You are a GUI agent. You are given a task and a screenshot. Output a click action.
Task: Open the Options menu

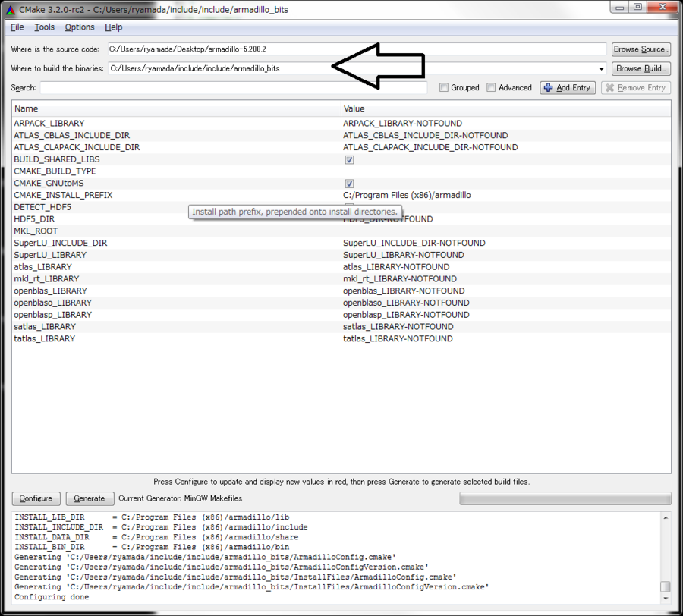tap(80, 27)
